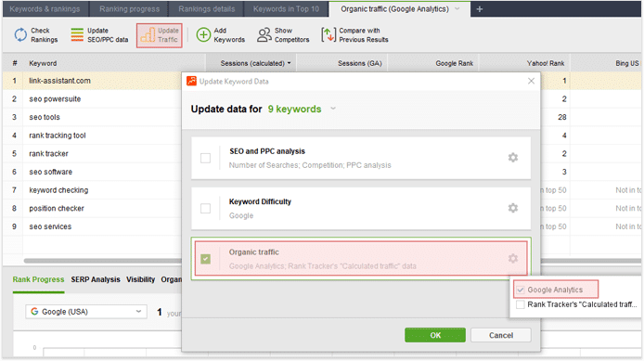Click the Add Keywords plus icon
Image resolution: width=644 pixels, height=361 pixels.
click(x=203, y=35)
